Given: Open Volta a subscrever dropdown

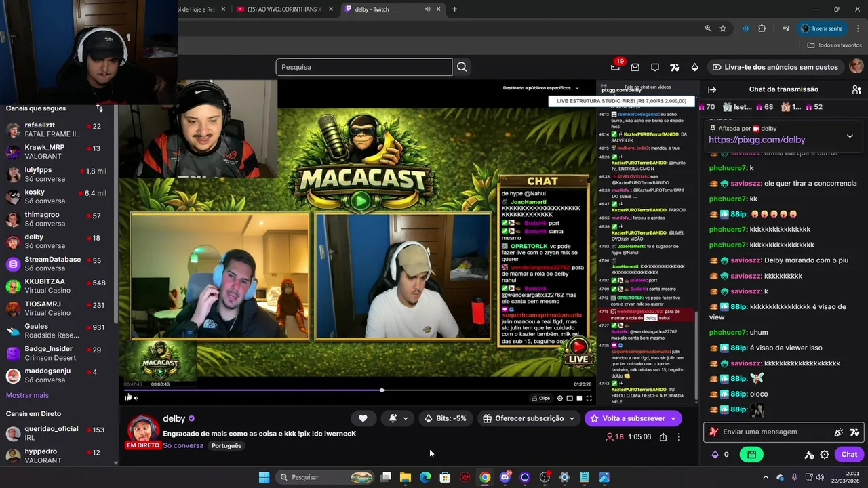Looking at the screenshot, I should click(x=673, y=418).
